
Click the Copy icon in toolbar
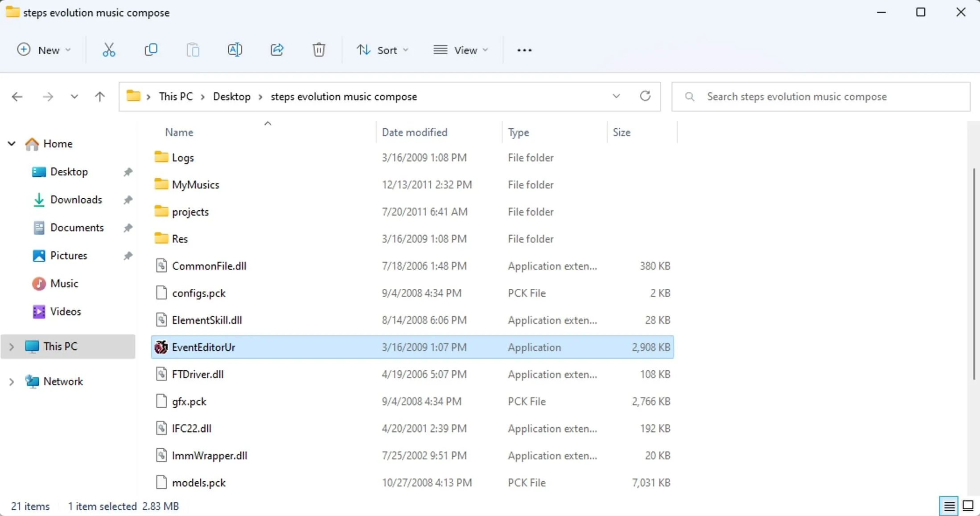click(x=151, y=50)
